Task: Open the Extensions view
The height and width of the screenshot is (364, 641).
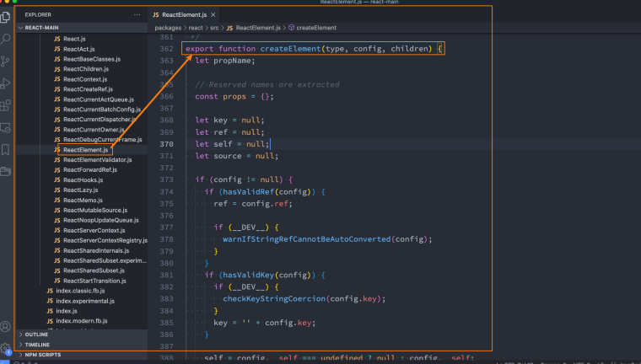Action: tap(5, 105)
